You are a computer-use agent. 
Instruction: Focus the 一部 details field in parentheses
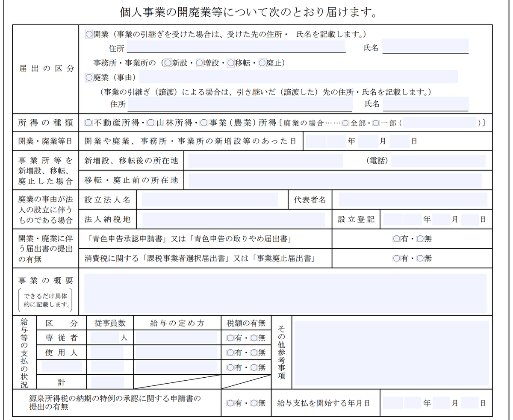click(439, 123)
